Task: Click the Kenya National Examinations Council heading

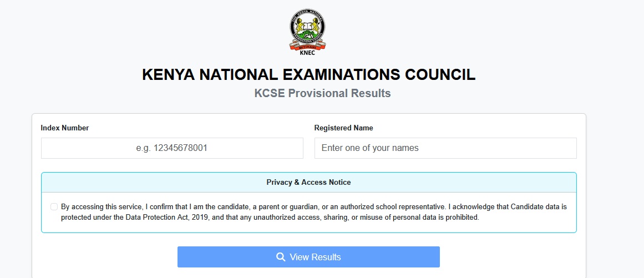Action: click(x=308, y=75)
